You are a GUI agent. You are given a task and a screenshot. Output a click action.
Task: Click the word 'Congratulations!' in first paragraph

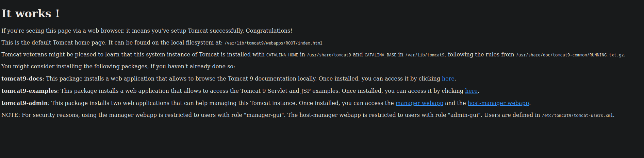pyautogui.click(x=269, y=31)
